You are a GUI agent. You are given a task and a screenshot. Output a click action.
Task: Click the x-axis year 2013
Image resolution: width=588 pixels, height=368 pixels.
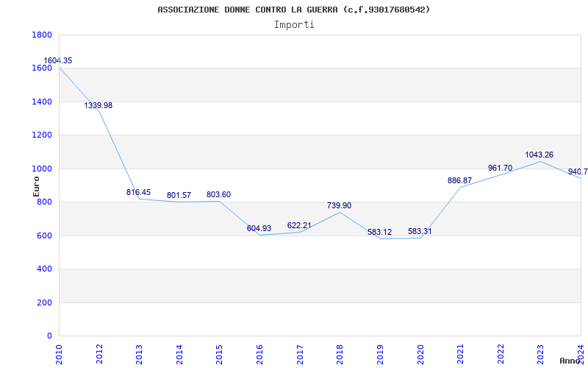click(x=139, y=354)
